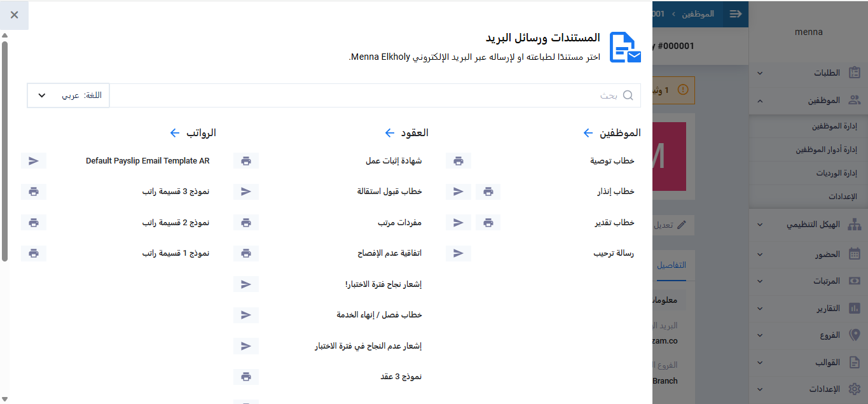Open the الرواتب category link
This screenshot has width=868, height=404.
click(193, 133)
